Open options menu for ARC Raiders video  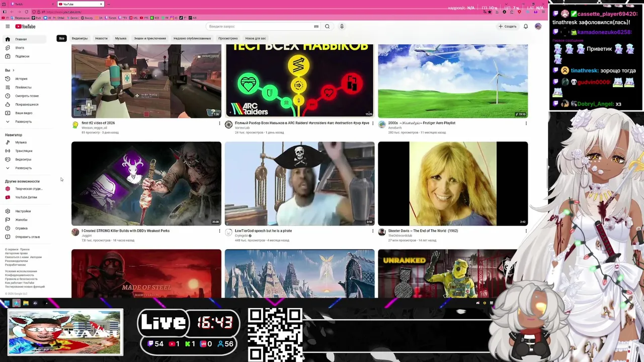click(373, 123)
